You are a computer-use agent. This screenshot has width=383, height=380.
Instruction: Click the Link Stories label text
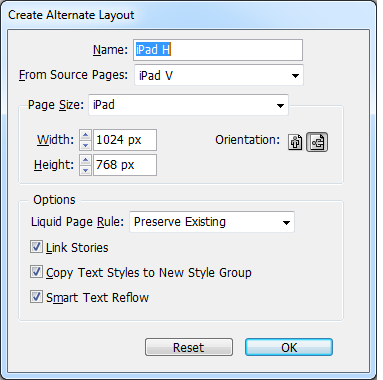click(77, 248)
